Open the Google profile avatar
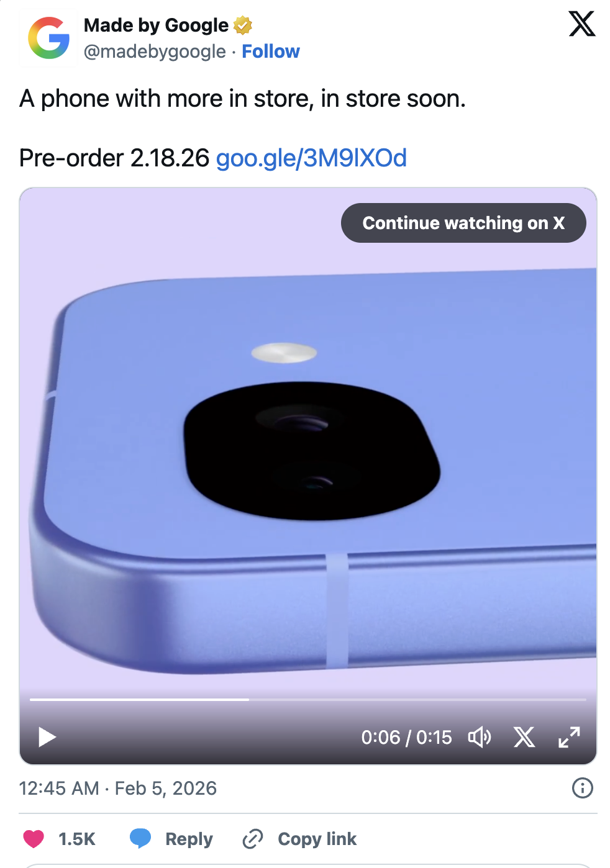The height and width of the screenshot is (868, 610). pos(48,38)
